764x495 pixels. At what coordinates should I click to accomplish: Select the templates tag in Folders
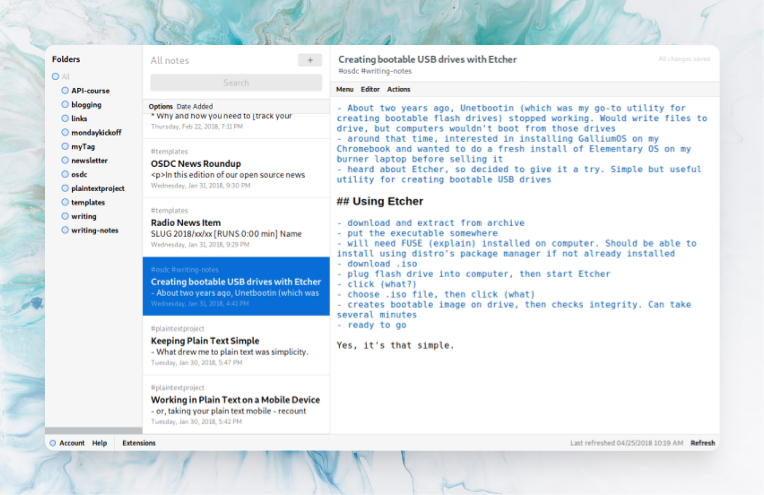tap(88, 202)
